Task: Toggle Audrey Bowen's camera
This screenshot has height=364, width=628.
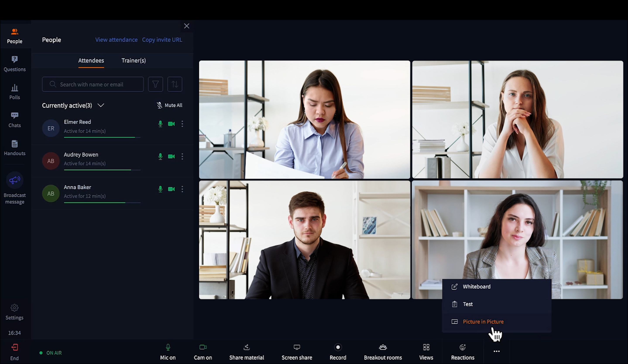Action: (172, 156)
